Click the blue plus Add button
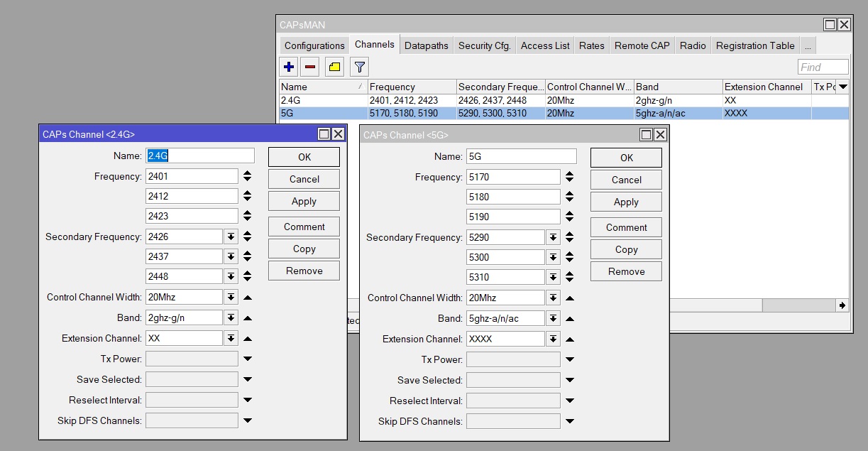Viewport: 868px width, 451px height. click(x=289, y=67)
